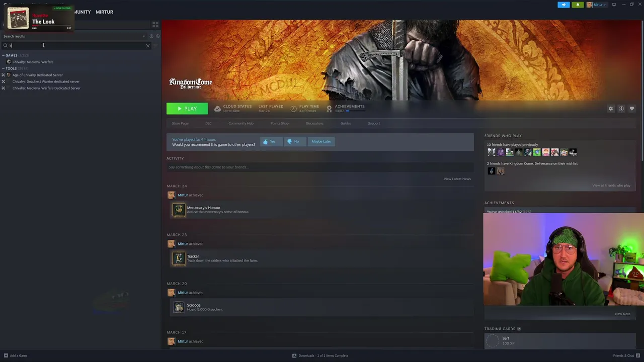Click the activity status text field
This screenshot has height=362, width=644.
320,167
